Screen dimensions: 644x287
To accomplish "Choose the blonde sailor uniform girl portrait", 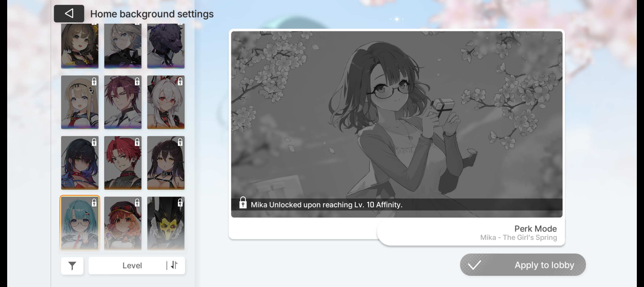I will [x=80, y=102].
